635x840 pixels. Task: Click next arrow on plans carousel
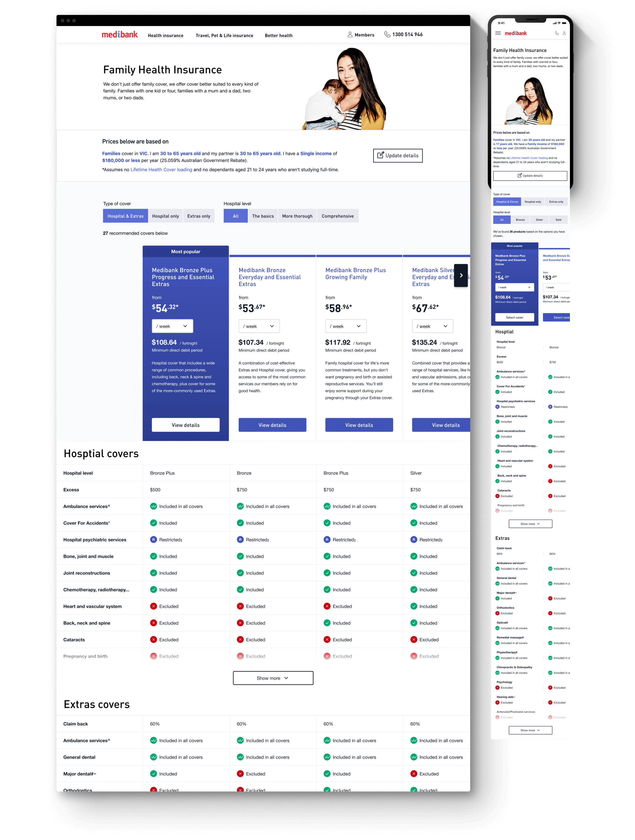point(461,275)
